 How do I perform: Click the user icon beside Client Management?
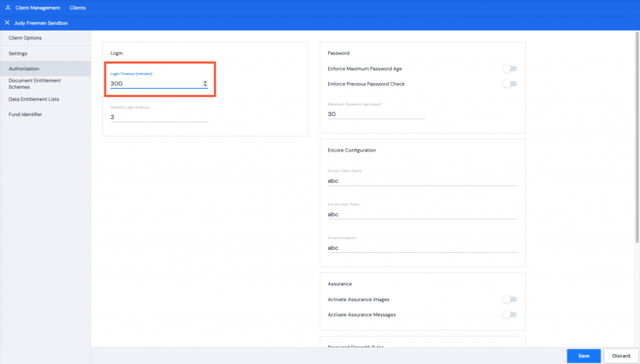[x=7, y=7]
